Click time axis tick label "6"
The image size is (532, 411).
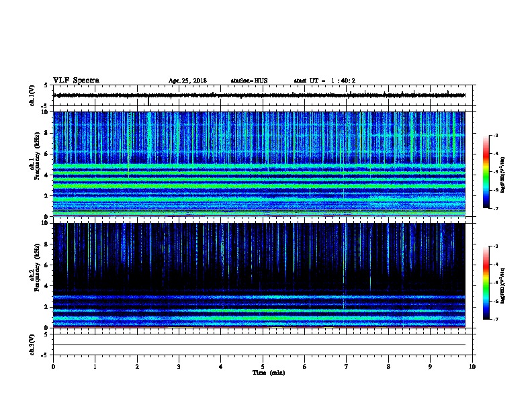pyautogui.click(x=304, y=367)
